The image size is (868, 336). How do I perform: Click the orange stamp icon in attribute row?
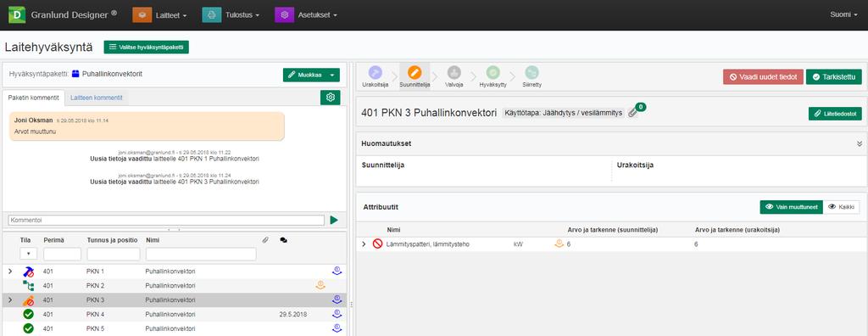tap(559, 243)
